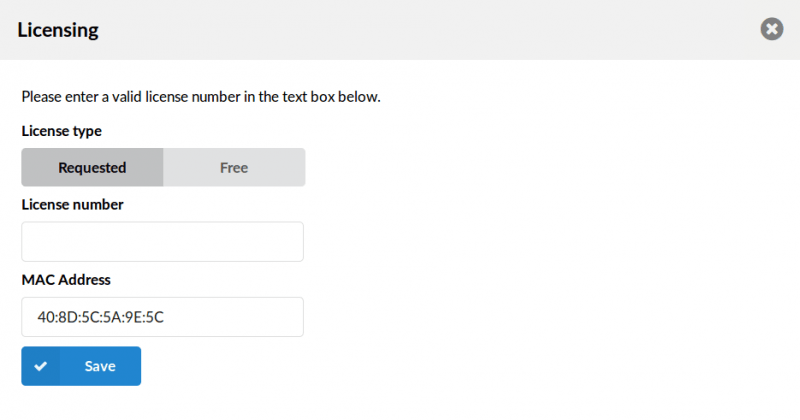Screen dimensions: 800x420
Task: Pick the light gray Free segment
Action: pos(234,167)
